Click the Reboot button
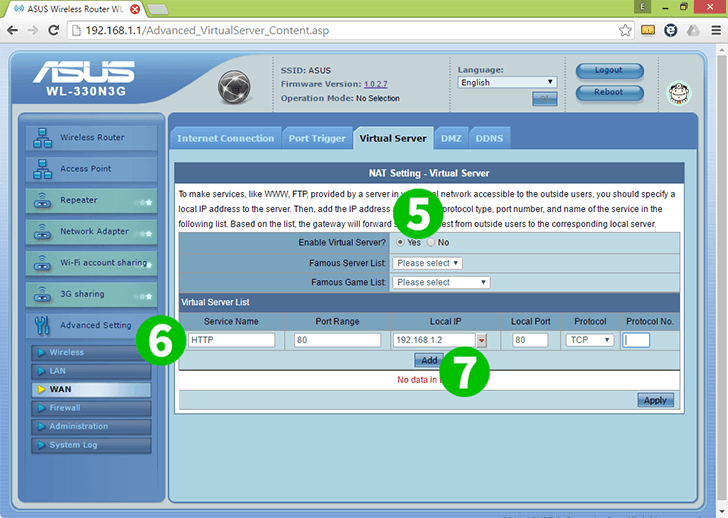728x518 pixels. tap(610, 92)
